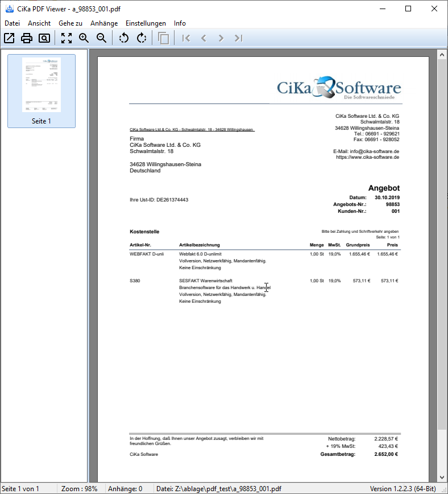This screenshot has height=494, width=448.
Task: Click the info@cika-software.de email address
Action: tap(374, 151)
